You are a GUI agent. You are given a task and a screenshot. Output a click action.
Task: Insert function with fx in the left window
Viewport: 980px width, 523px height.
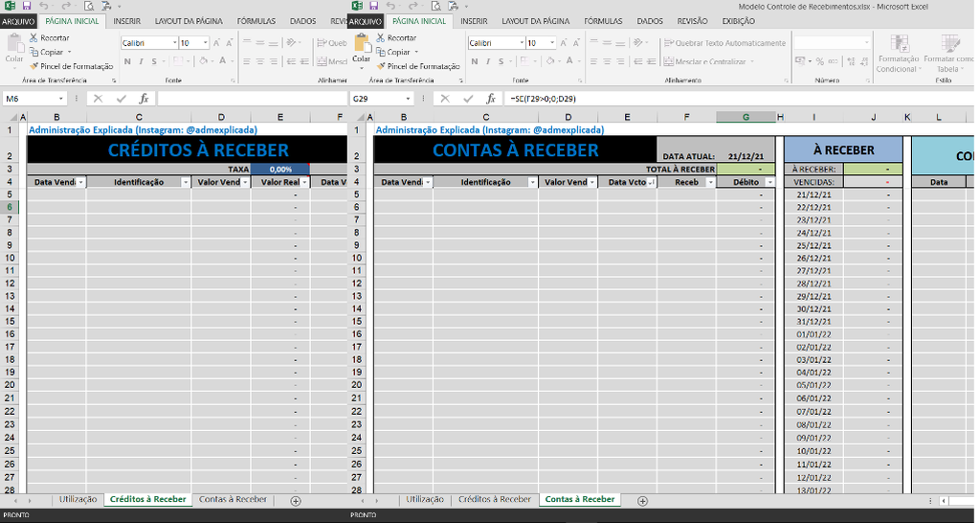[144, 99]
